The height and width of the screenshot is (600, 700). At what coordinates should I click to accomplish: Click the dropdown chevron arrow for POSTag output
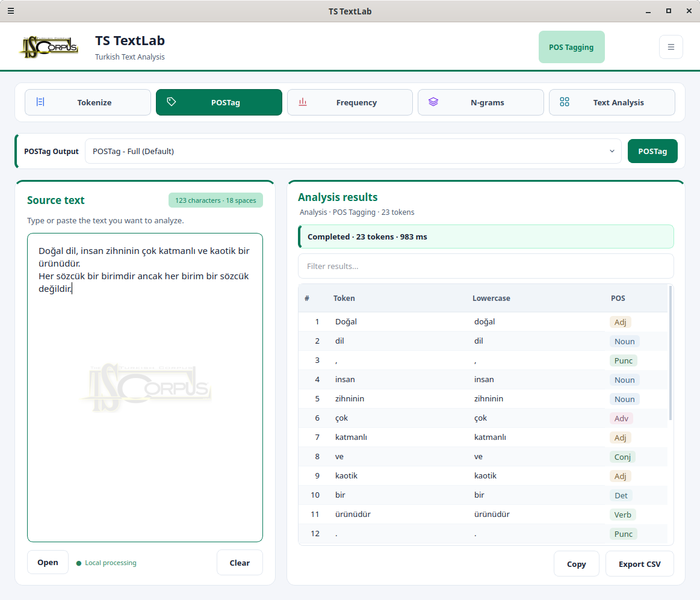tap(612, 151)
